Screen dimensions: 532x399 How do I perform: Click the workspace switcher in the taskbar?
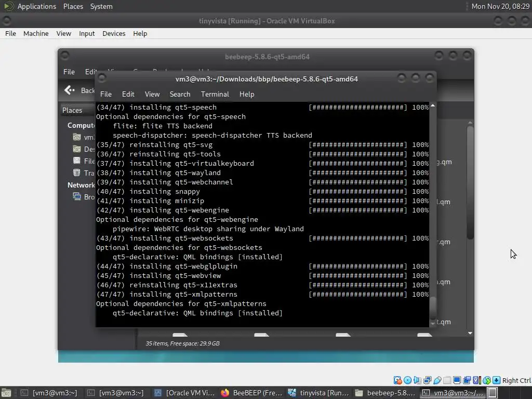[493, 393]
